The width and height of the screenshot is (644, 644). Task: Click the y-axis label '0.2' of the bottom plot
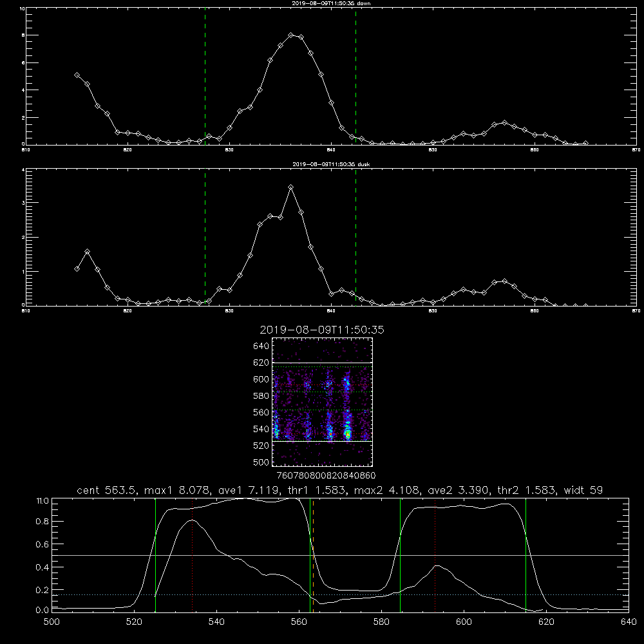pos(43,590)
